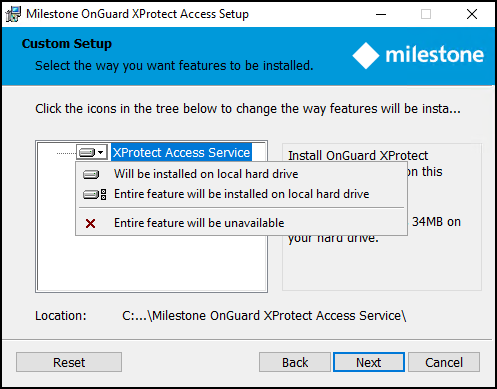Click the hard drive icon for local install option
Screen dimensions: 497x389
pos(91,174)
